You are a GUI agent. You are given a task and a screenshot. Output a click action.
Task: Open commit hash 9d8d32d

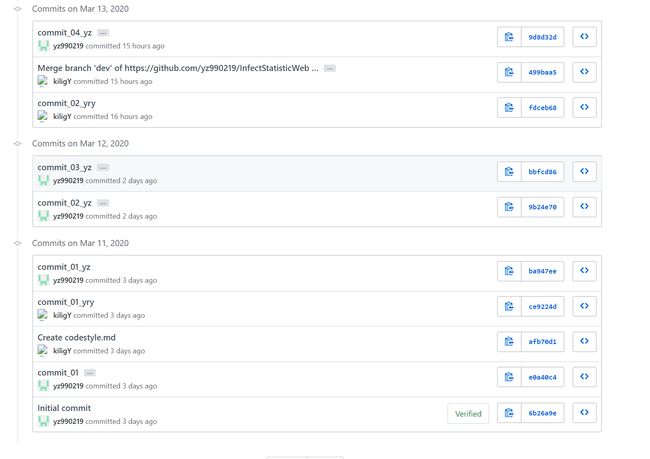click(x=543, y=37)
